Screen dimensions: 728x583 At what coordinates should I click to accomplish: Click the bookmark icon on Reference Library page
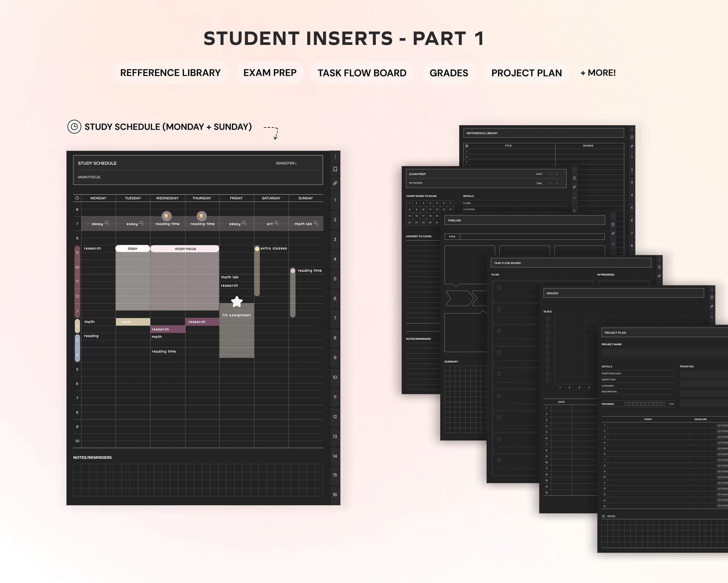point(632,138)
